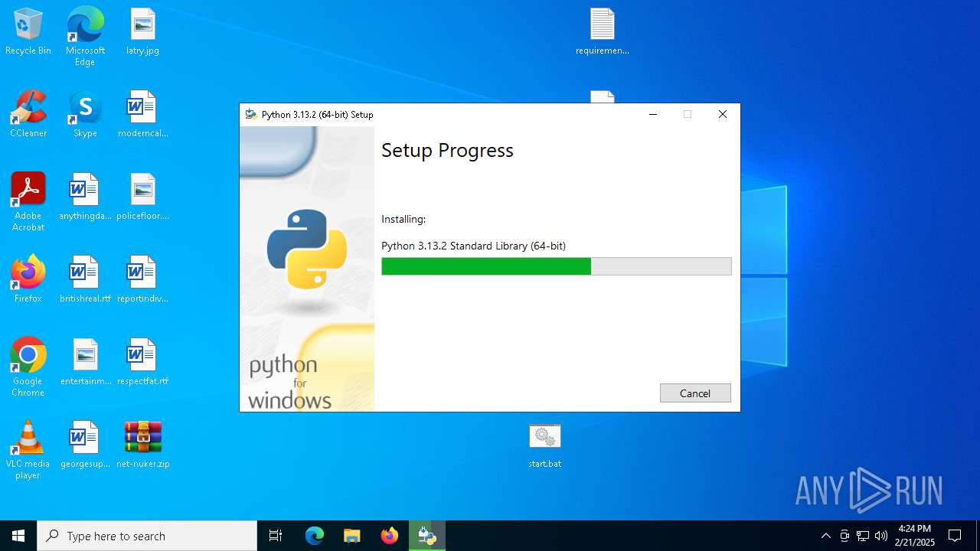Open the Recycle Bin desktop icon

[28, 32]
